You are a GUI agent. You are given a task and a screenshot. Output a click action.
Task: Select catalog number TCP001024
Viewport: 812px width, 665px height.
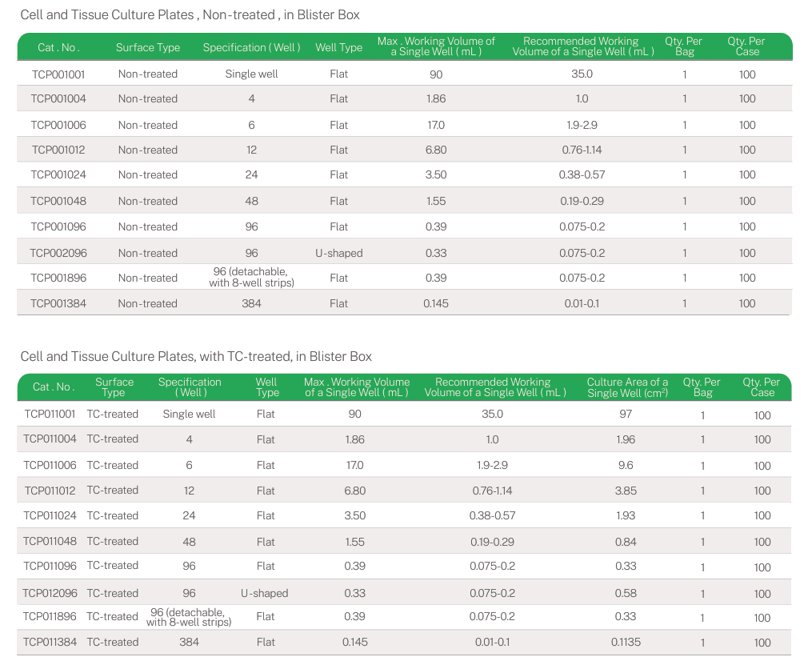(58, 174)
